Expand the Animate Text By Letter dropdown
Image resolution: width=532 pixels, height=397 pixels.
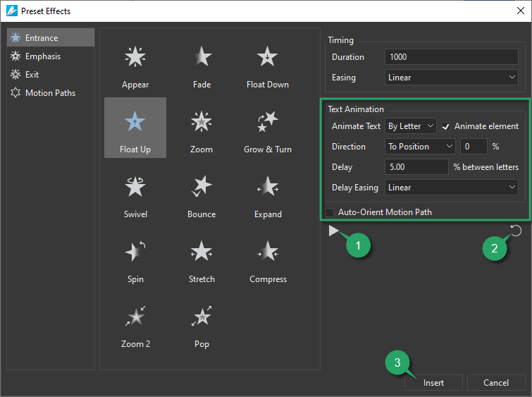tap(411, 127)
